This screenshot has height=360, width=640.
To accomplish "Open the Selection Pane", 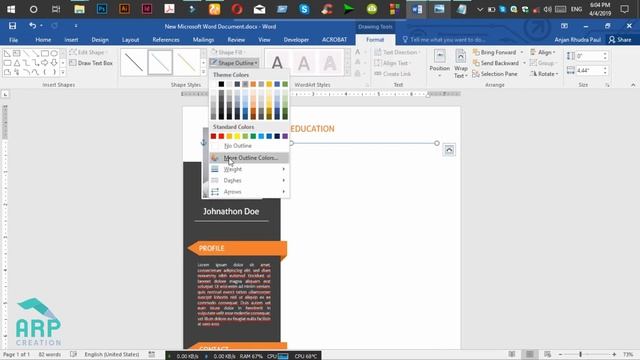I will click(495, 74).
